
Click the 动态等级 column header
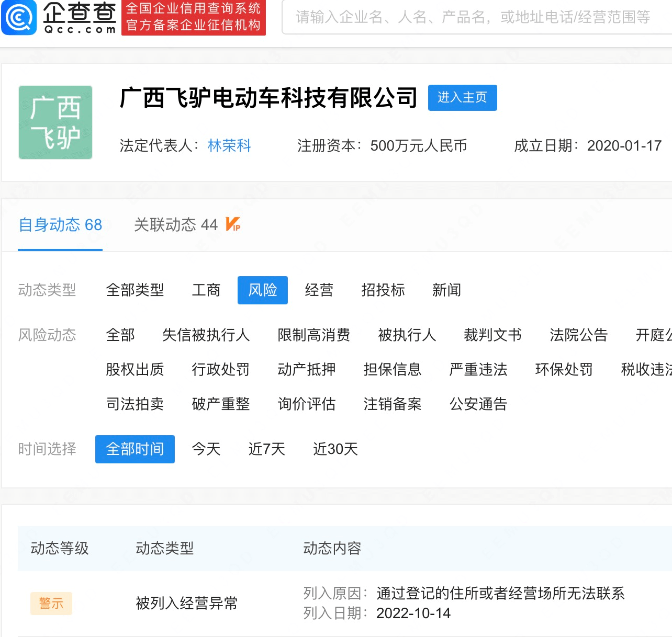click(60, 548)
